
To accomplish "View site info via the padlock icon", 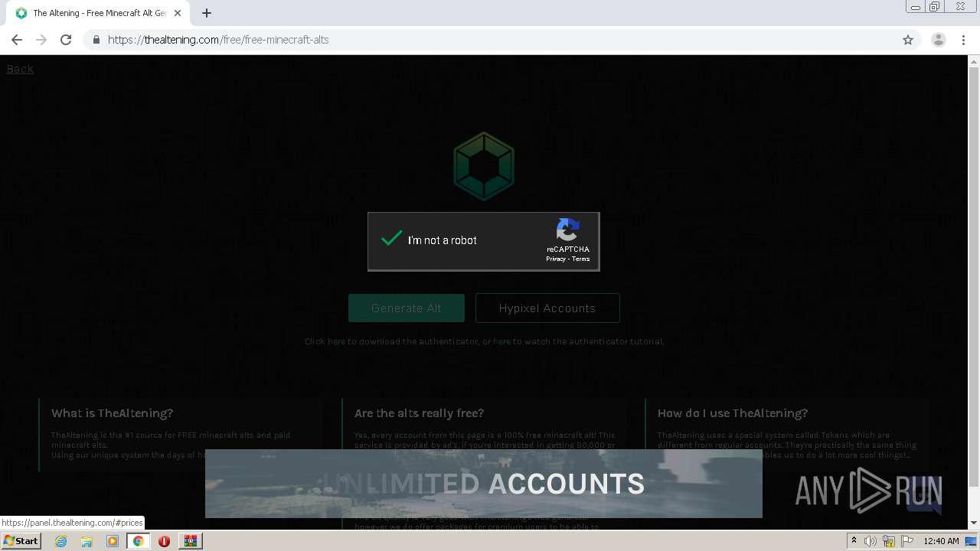I will [96, 40].
